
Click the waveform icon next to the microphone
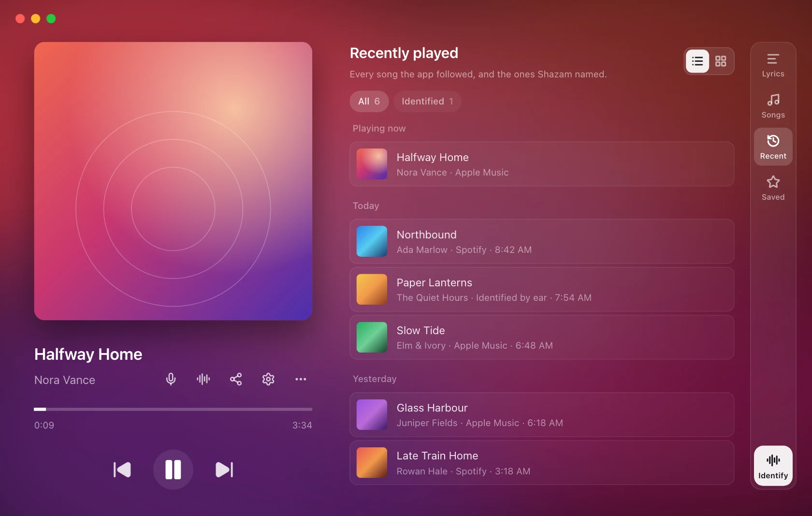pyautogui.click(x=203, y=379)
